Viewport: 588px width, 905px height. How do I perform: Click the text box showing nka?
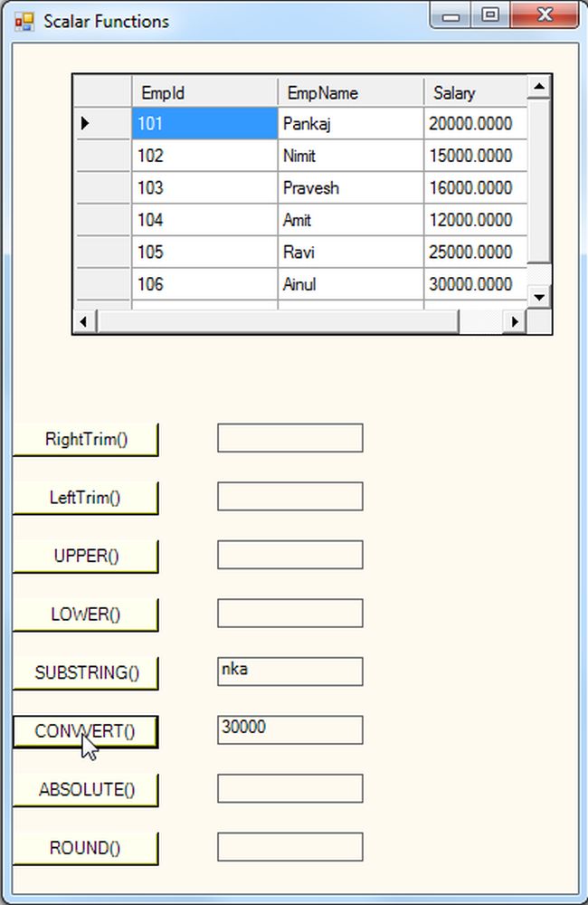(289, 671)
